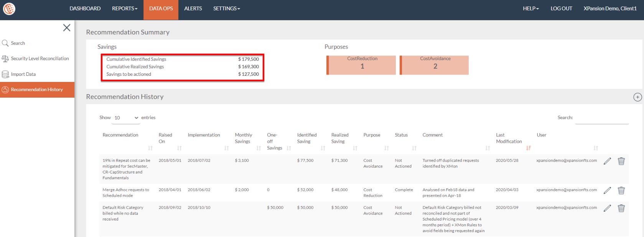Click the globe logo in header
The height and width of the screenshot is (237, 644).
9,9
